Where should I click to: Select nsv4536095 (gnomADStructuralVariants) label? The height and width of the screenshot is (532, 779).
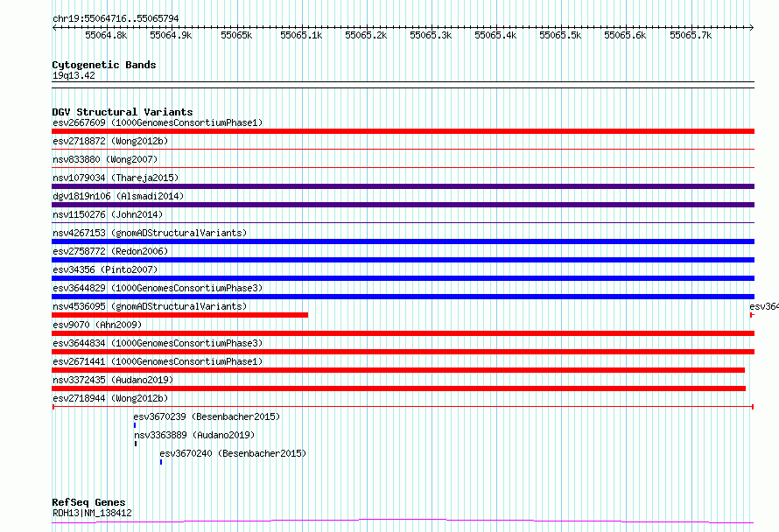click(150, 306)
